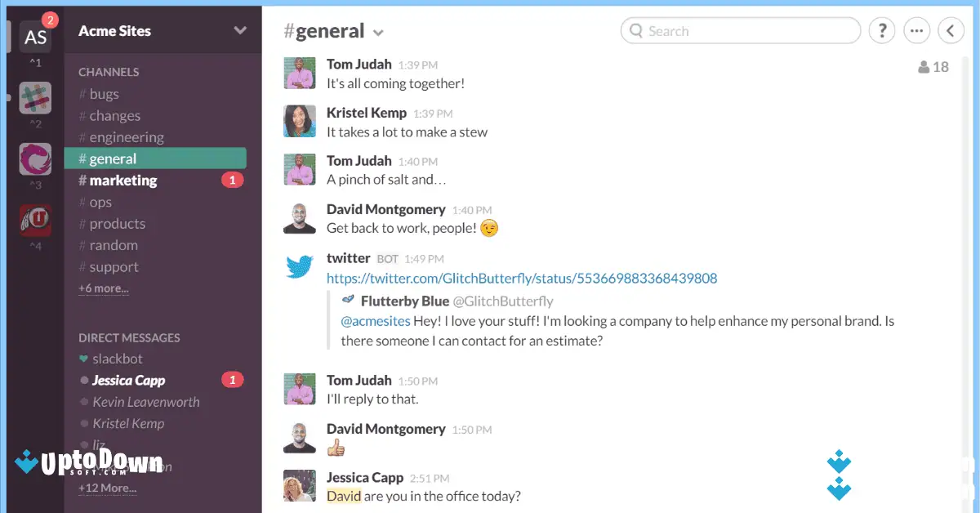This screenshot has height=513, width=980.
Task: Expand the '+6 more...' channels list
Action: coord(103,288)
